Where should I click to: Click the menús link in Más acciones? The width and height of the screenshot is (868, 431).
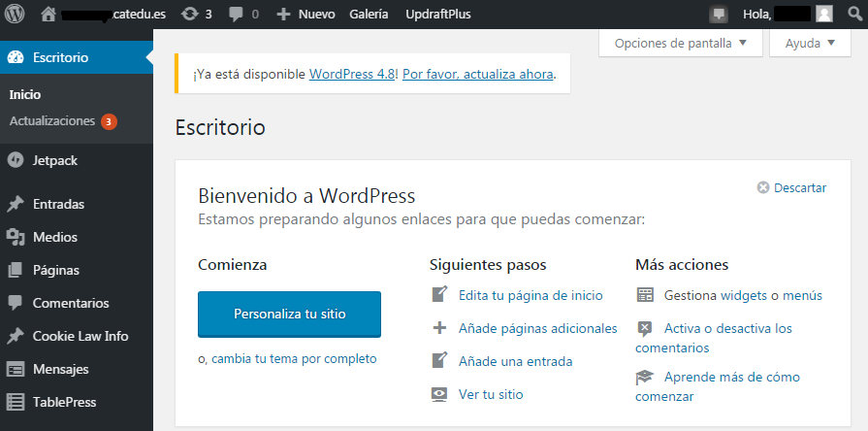(x=802, y=295)
